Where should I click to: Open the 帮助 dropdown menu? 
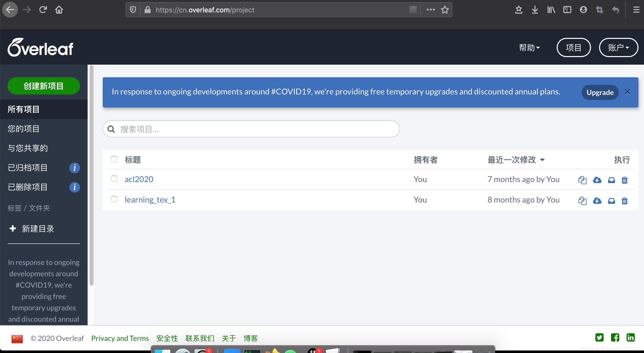coord(529,48)
